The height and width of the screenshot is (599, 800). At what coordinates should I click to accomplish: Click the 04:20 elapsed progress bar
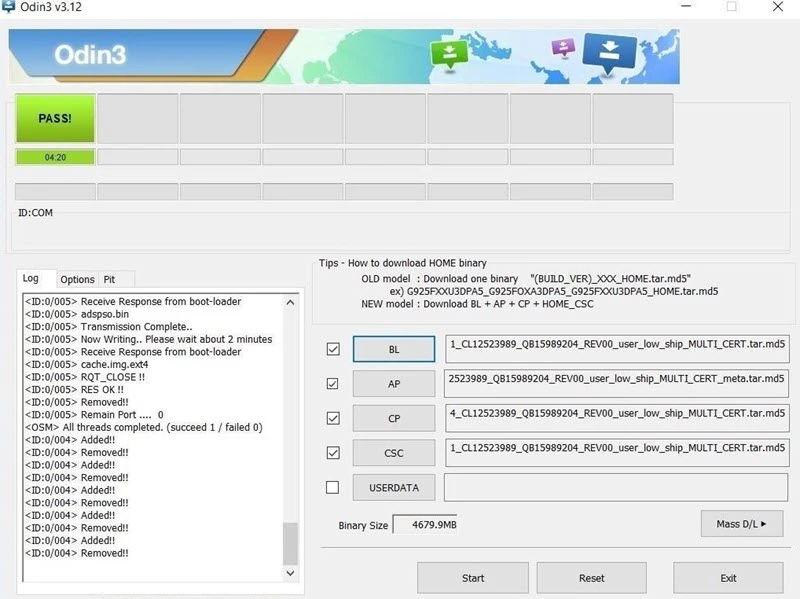(x=55, y=157)
